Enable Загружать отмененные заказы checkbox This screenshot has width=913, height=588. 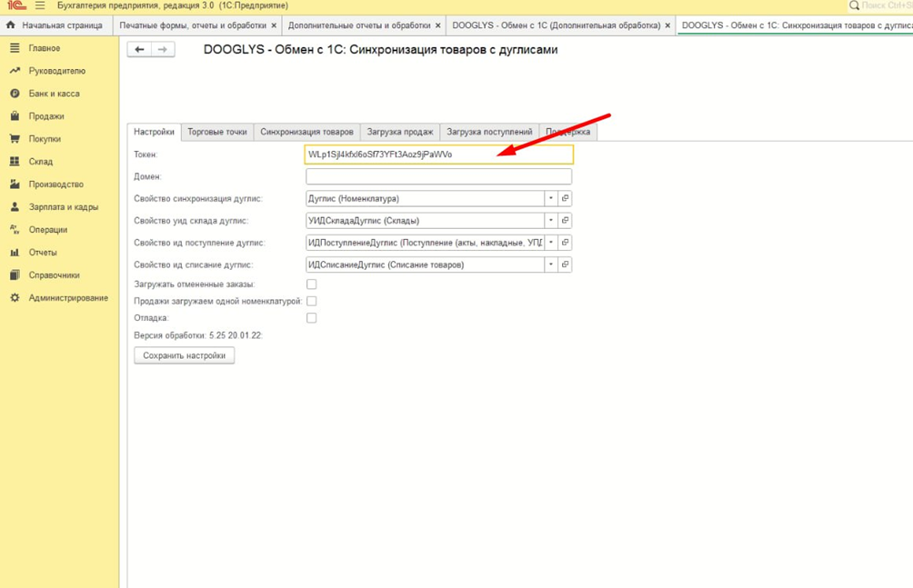click(x=312, y=284)
